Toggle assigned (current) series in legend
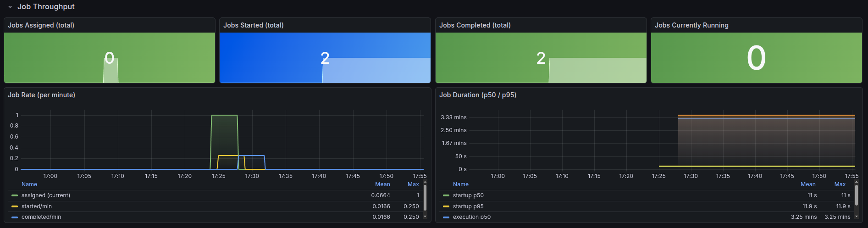The image size is (868, 228). pyautogui.click(x=46, y=195)
